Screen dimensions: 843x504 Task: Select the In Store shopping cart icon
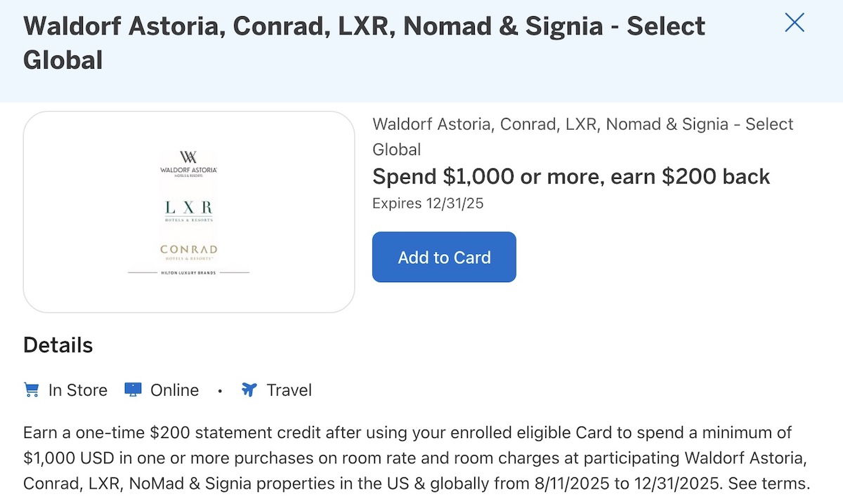pyautogui.click(x=31, y=390)
